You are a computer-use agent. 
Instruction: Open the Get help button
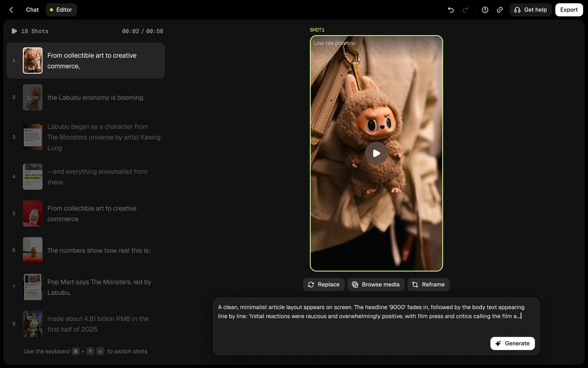tap(530, 10)
